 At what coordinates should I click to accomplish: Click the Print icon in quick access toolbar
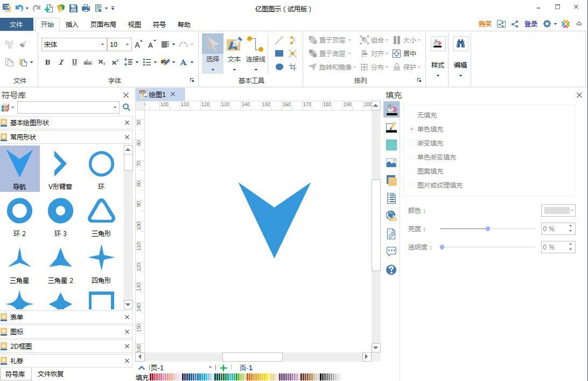pyautogui.click(x=86, y=8)
